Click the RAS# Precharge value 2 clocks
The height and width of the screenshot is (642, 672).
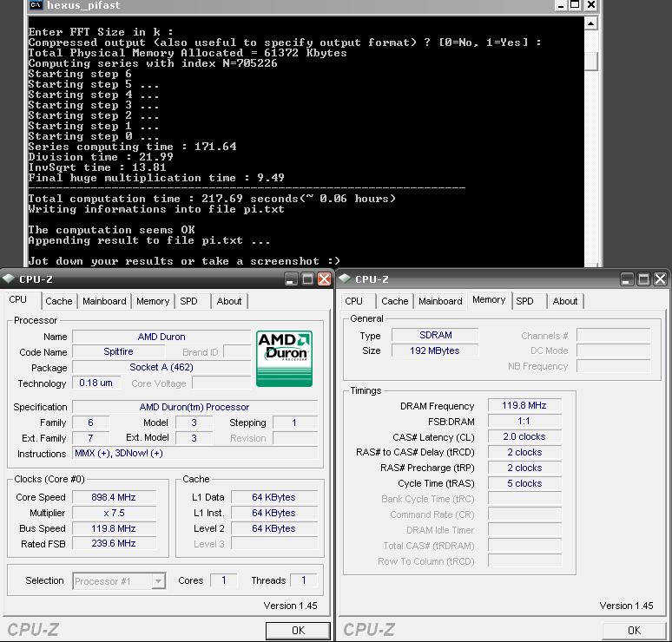524,468
